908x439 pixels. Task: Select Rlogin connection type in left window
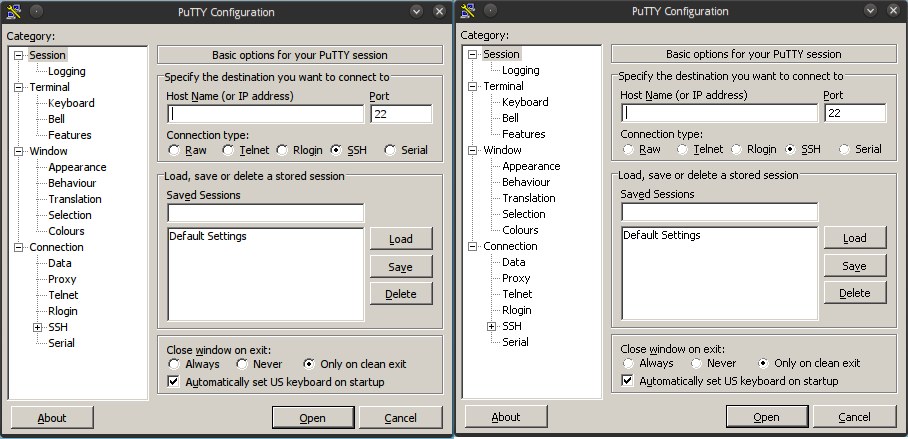pos(282,151)
